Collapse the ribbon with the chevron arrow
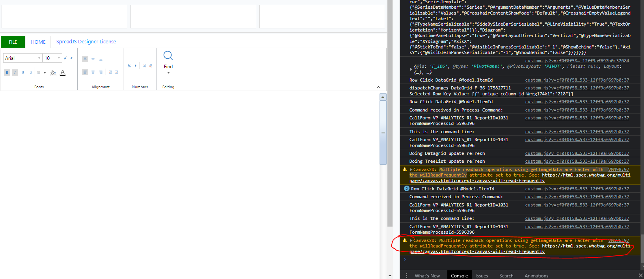 [378, 87]
